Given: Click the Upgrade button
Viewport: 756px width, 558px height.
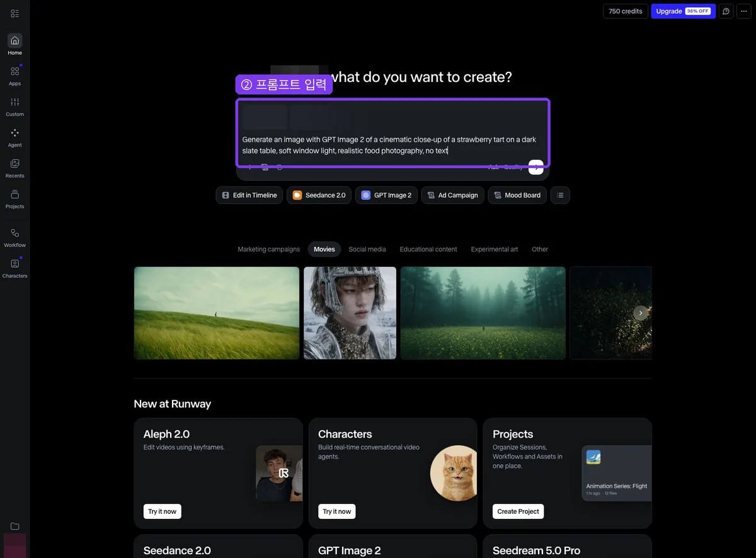Looking at the screenshot, I should pyautogui.click(x=684, y=11).
